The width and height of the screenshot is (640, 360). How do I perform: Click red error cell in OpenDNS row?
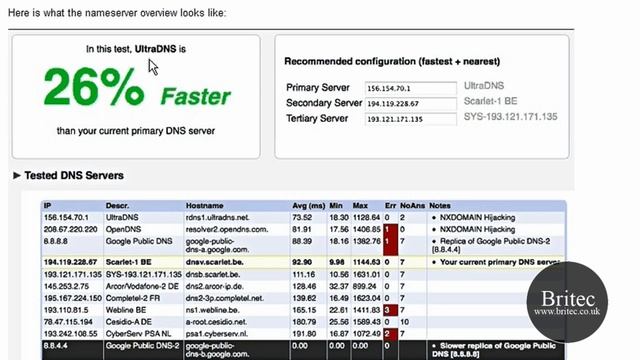391,229
